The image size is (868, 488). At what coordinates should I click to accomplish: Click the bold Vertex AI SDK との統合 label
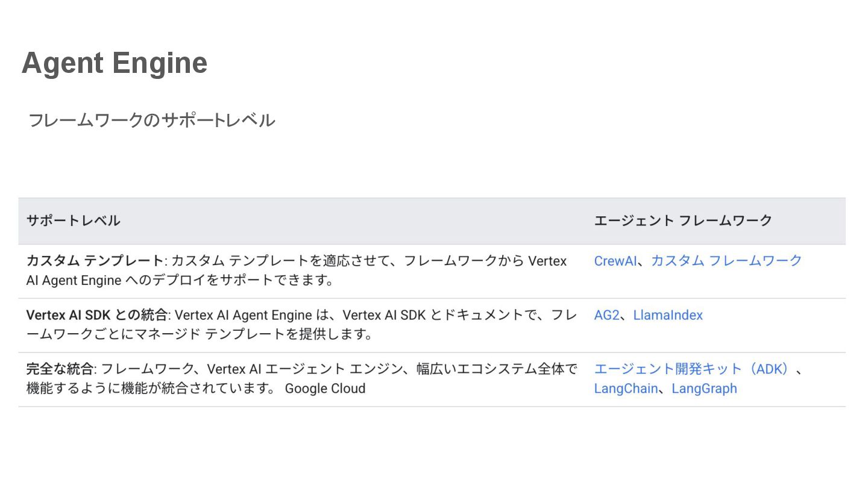coord(96,315)
